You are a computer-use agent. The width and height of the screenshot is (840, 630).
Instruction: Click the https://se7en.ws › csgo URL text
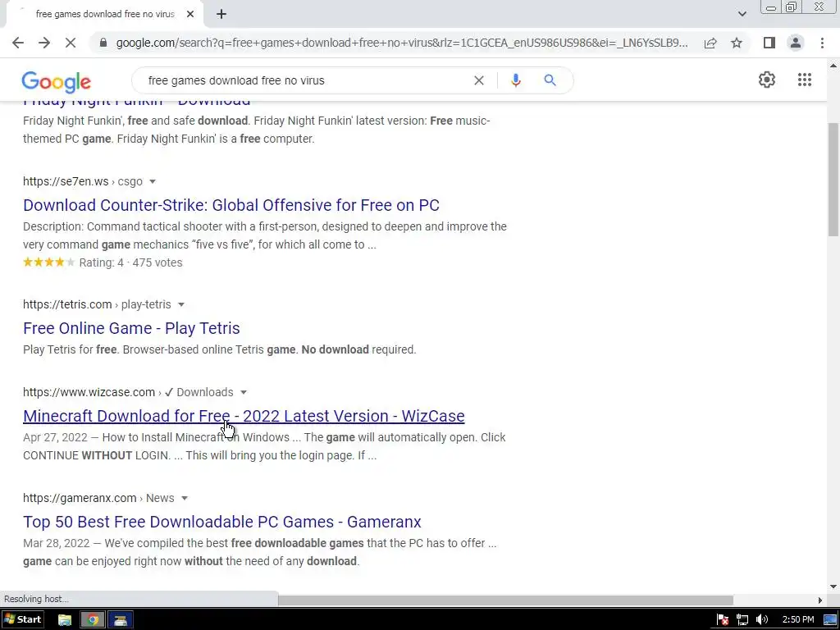(x=83, y=181)
